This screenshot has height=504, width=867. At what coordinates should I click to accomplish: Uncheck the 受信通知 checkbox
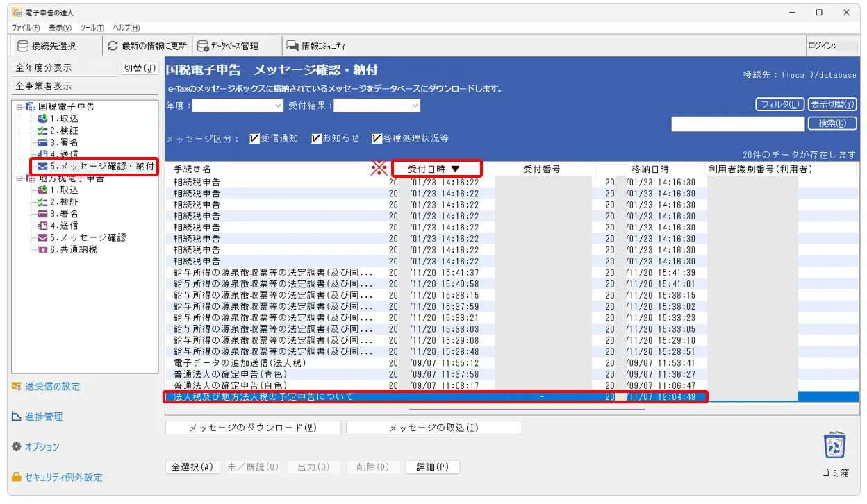pos(254,138)
